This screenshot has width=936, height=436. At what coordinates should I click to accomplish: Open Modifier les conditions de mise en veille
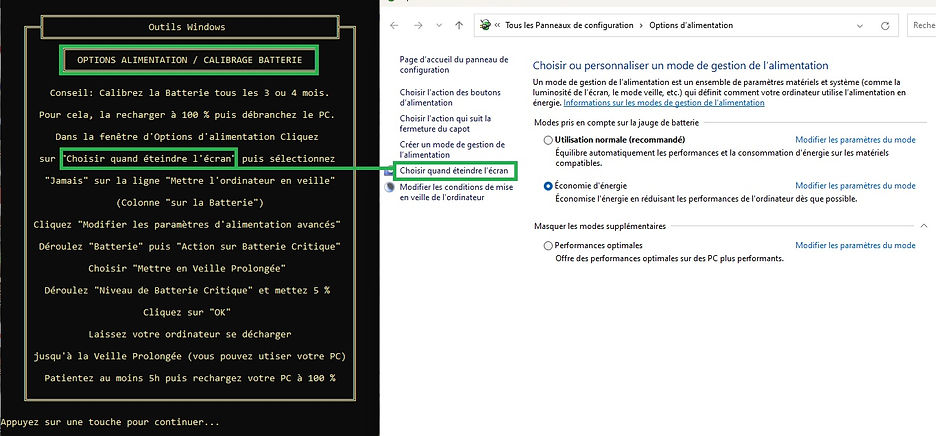pyautogui.click(x=456, y=192)
